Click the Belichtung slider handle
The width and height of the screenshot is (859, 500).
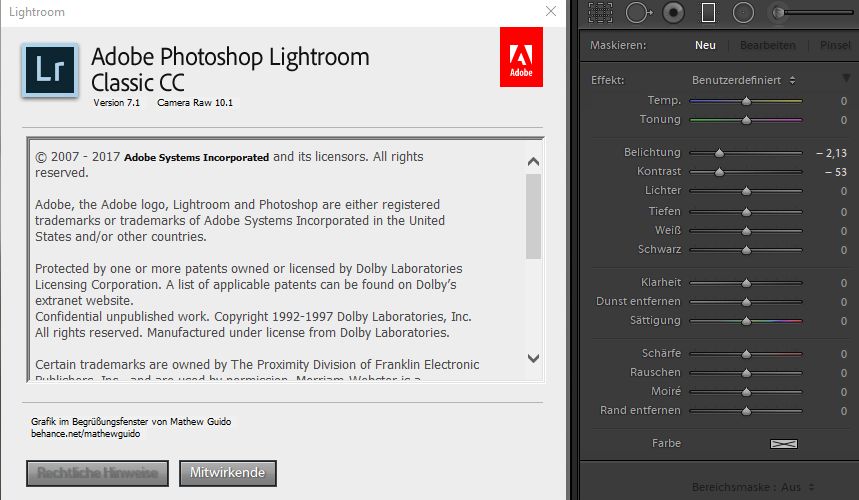click(x=719, y=153)
